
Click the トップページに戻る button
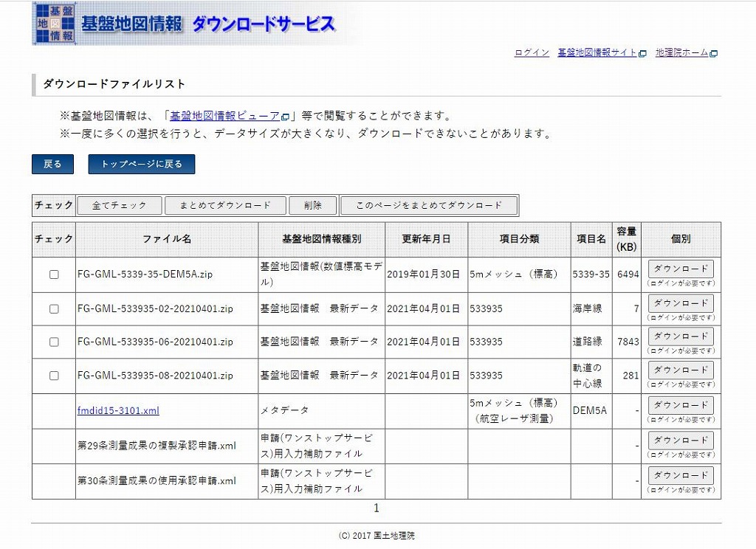(x=141, y=164)
